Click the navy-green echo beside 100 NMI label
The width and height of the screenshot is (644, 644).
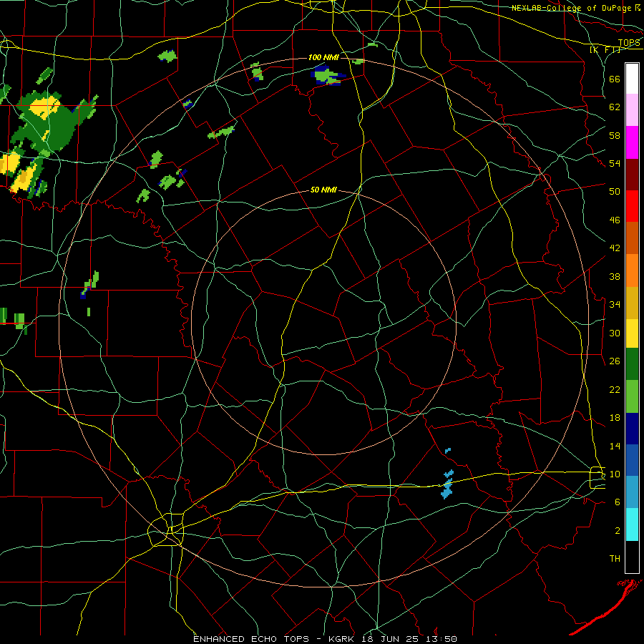coord(327,77)
